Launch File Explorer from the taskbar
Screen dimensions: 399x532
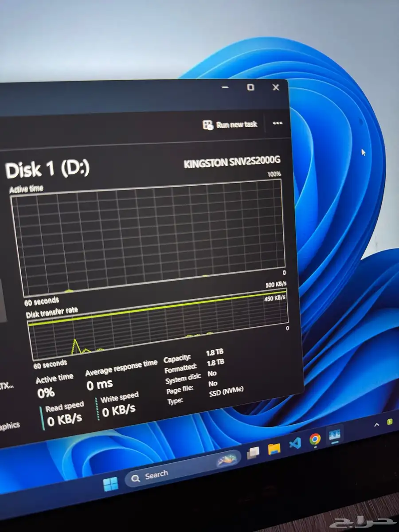[x=274, y=448]
